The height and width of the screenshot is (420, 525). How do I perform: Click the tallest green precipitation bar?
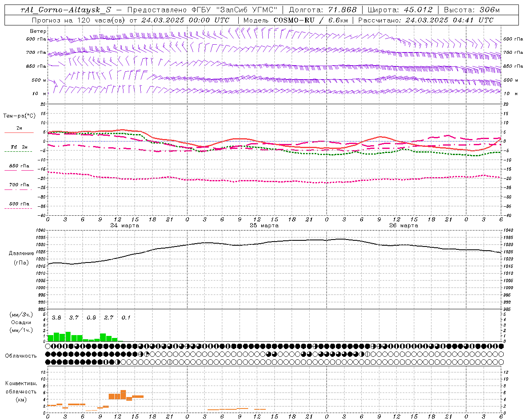click(x=68, y=336)
